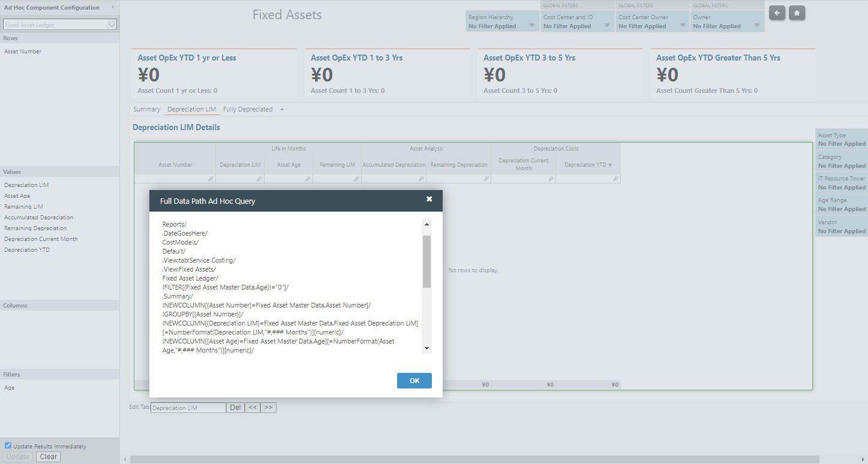Click the search icon under Asset Age column
The image size is (868, 464).
(x=308, y=179)
